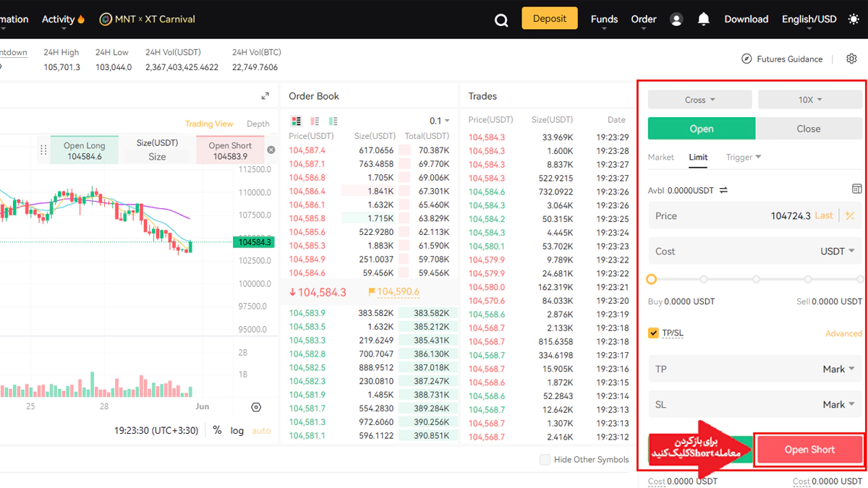
Task: Focus the Price input field
Action: 755,215
